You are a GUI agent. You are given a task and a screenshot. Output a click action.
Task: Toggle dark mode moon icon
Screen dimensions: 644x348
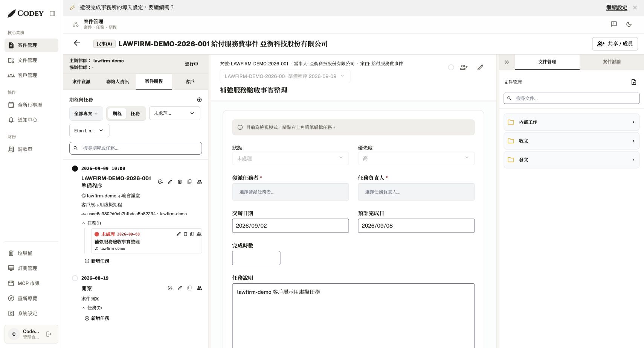[x=629, y=24]
